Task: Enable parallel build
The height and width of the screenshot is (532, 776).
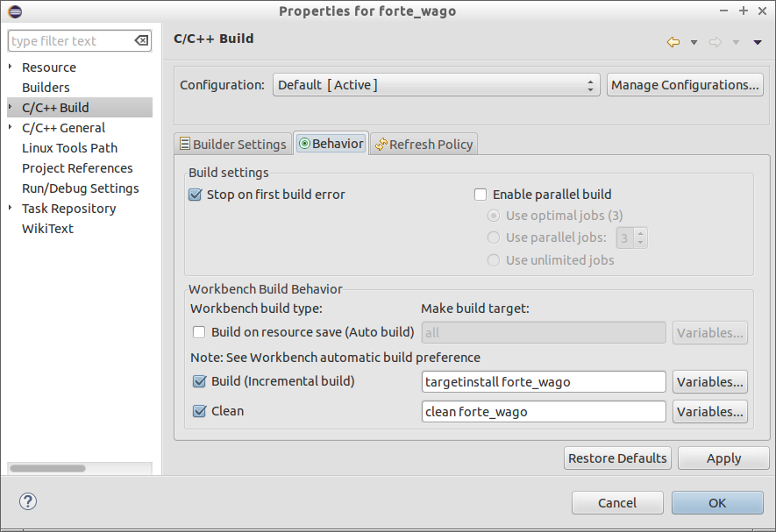Action: pyautogui.click(x=480, y=194)
